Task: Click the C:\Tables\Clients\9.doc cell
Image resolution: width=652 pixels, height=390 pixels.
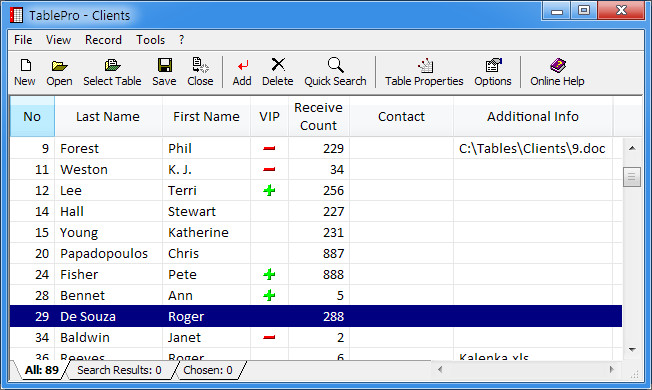Action: tap(533, 148)
